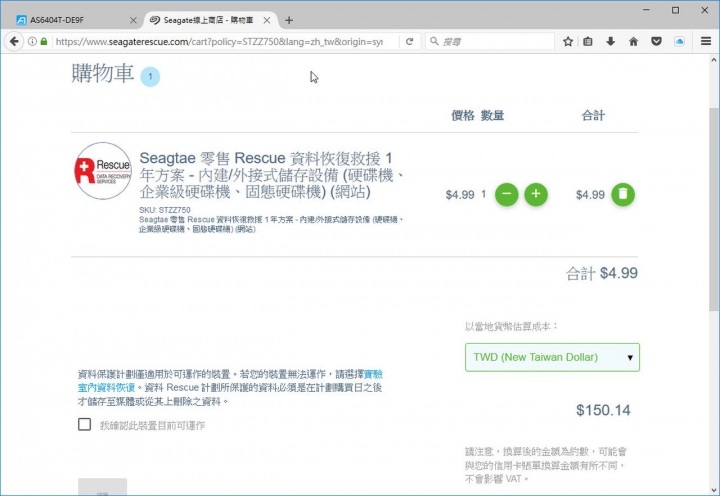Viewport: 720px width, 496px height.
Task: Open the downloads arrow icon
Action: 610,41
